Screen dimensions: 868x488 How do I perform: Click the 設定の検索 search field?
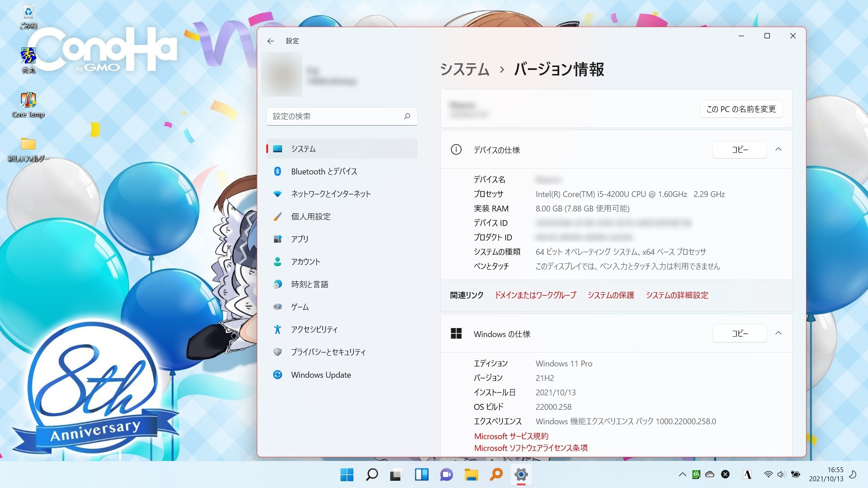[342, 117]
